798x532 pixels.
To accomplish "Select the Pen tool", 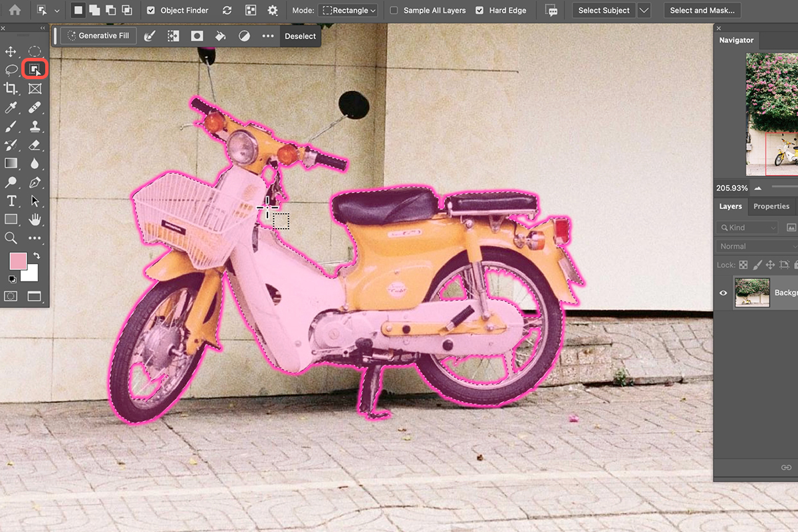I will [35, 182].
